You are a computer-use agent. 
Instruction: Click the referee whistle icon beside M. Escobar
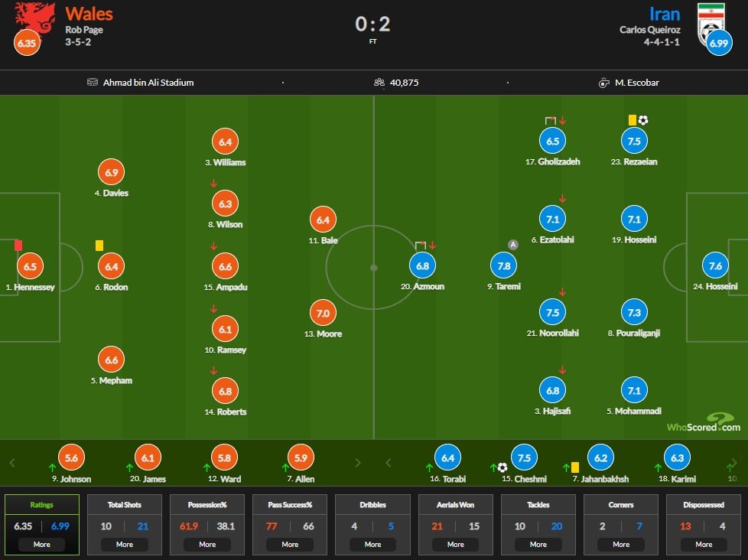pyautogui.click(x=605, y=83)
